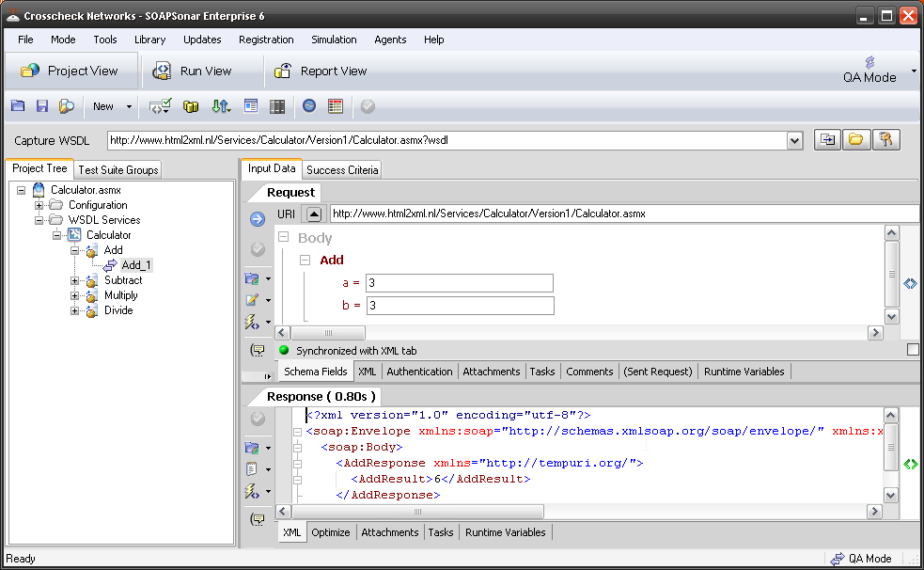Collapse the Calculator.asmx tree root
924x570 pixels.
pos(22,190)
